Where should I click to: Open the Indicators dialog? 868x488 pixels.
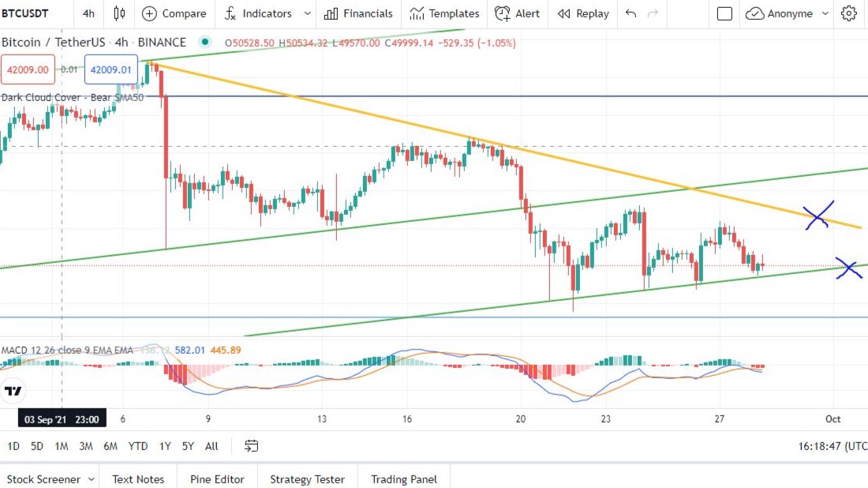(257, 13)
